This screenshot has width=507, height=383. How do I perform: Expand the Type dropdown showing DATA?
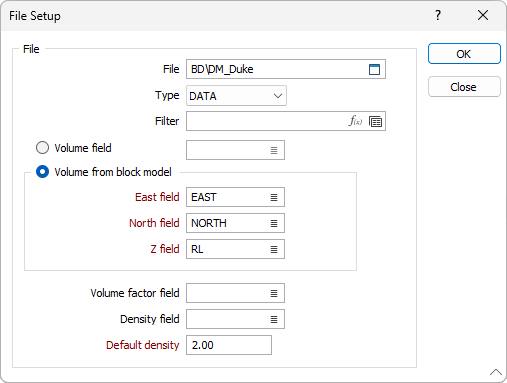236,96
